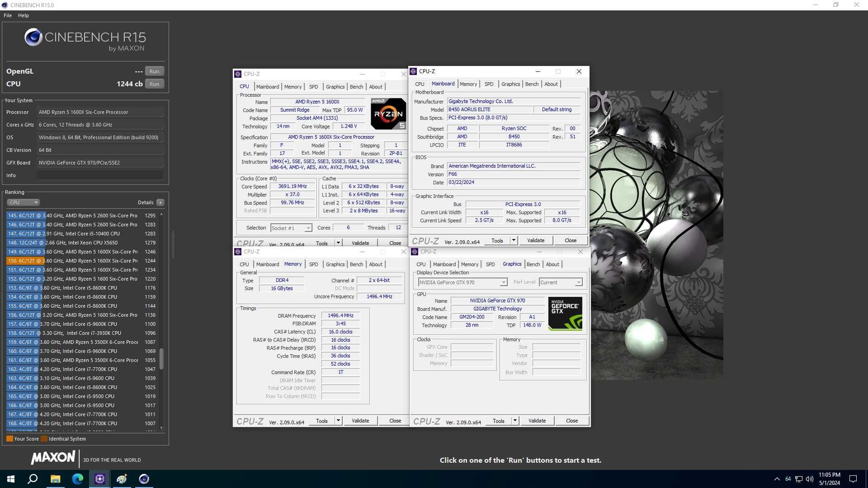Viewport: 868px width, 488px height.
Task: Select rank 147 Core i5-10400 row
Action: [81, 234]
